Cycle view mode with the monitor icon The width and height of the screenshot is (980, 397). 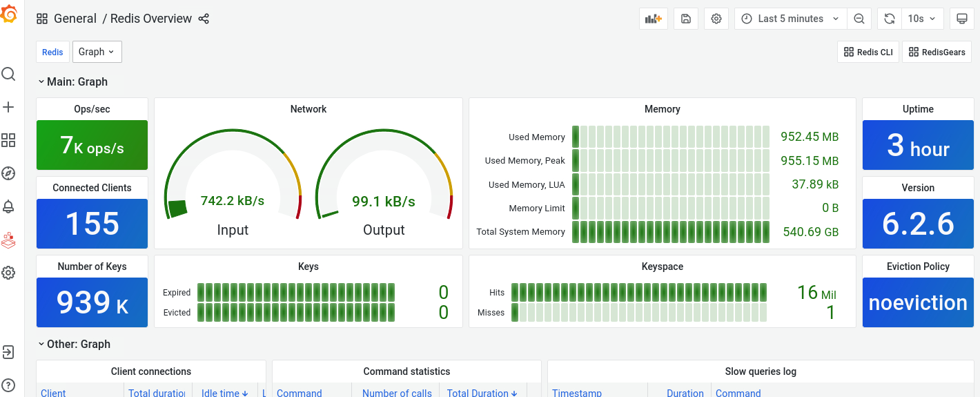click(962, 19)
